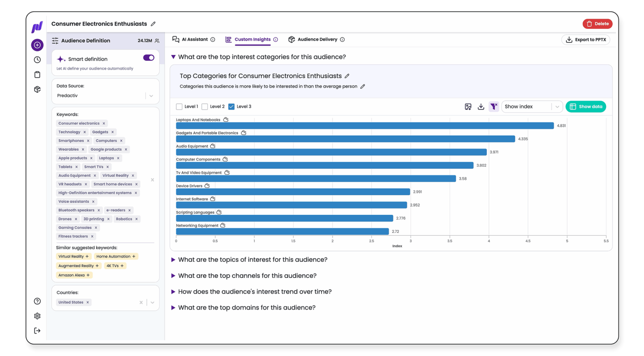Collapse the top interest categories question

point(174,57)
